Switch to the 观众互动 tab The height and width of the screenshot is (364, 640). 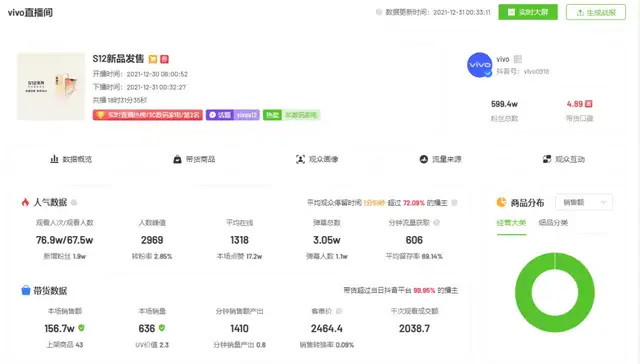click(564, 159)
